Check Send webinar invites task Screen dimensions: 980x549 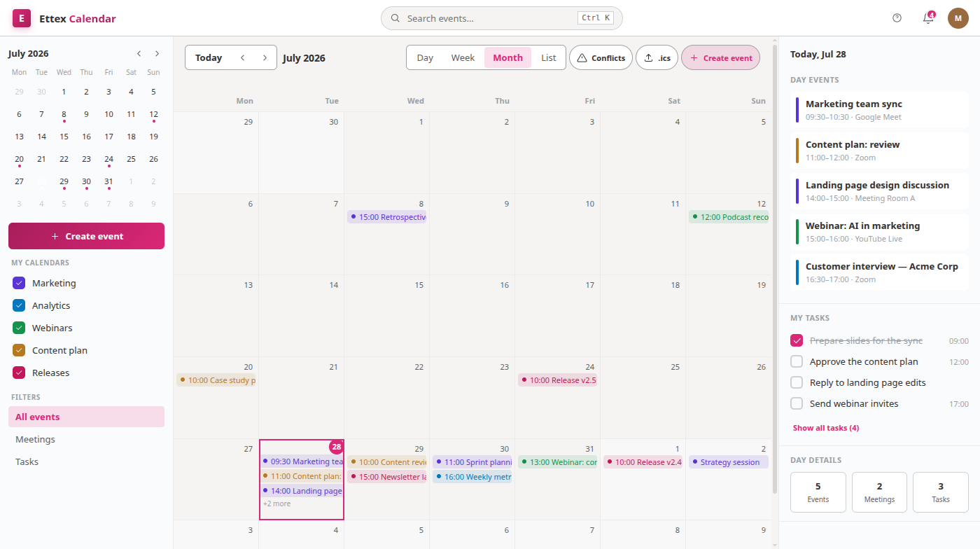coord(797,403)
